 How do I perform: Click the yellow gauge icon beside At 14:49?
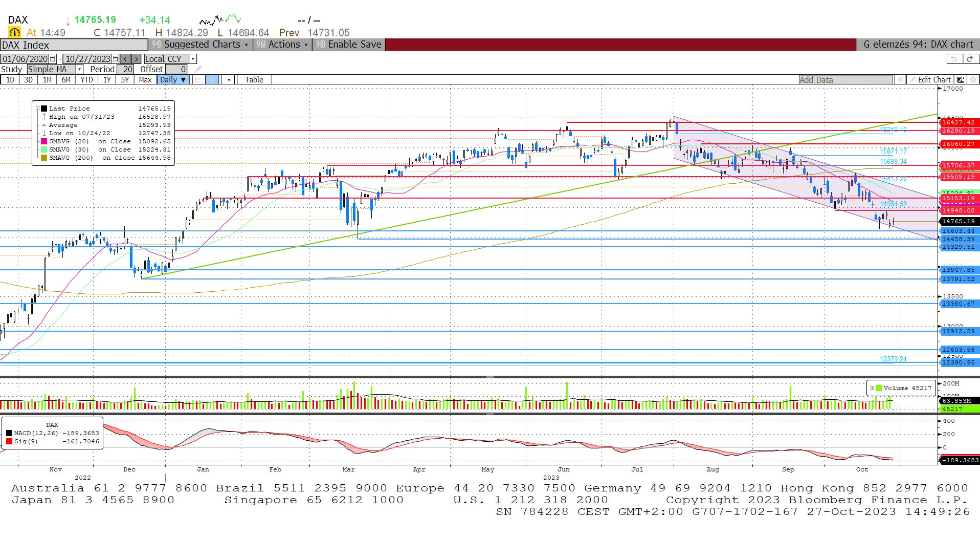[x=14, y=32]
